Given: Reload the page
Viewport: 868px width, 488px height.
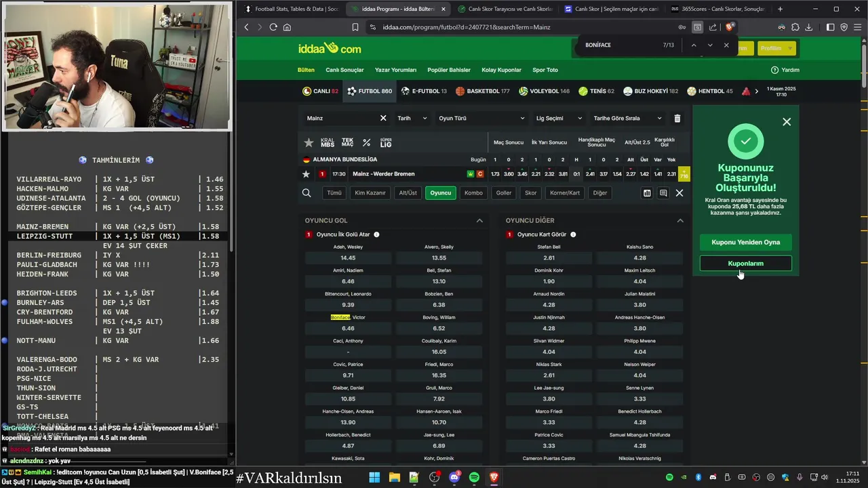Looking at the screenshot, I should click(273, 27).
